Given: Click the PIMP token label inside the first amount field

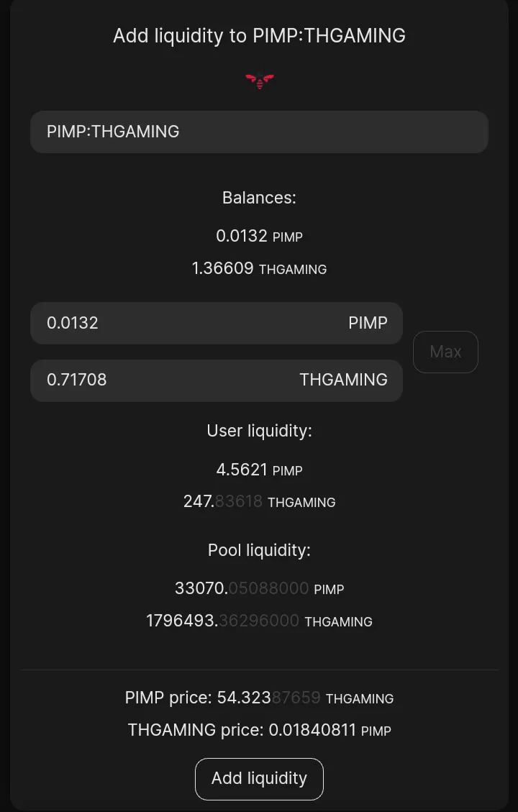Looking at the screenshot, I should (x=368, y=323).
